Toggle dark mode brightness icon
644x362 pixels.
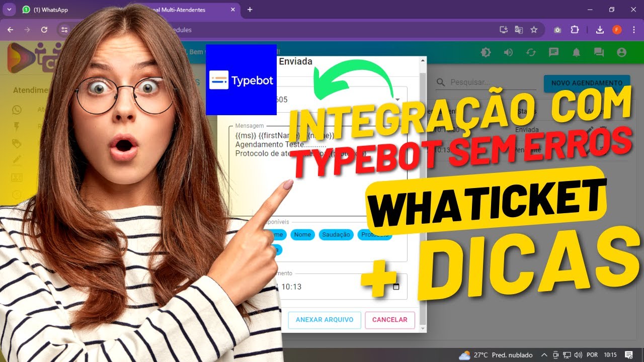(x=486, y=52)
